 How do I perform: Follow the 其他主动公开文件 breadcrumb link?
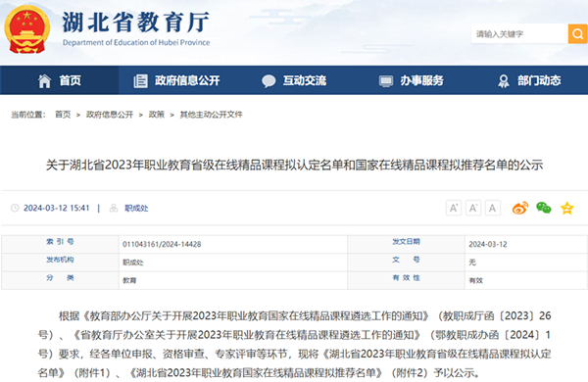[x=211, y=115]
